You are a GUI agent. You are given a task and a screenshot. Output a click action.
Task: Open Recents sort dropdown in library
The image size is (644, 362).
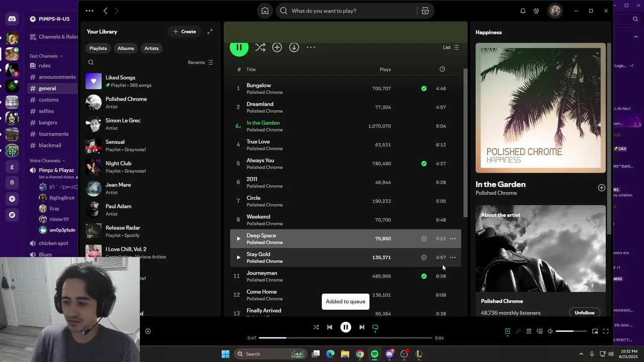(x=200, y=62)
